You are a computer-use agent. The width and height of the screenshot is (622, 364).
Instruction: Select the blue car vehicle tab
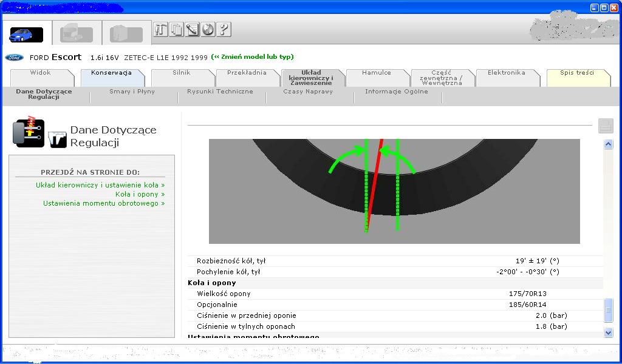pyautogui.click(x=27, y=35)
